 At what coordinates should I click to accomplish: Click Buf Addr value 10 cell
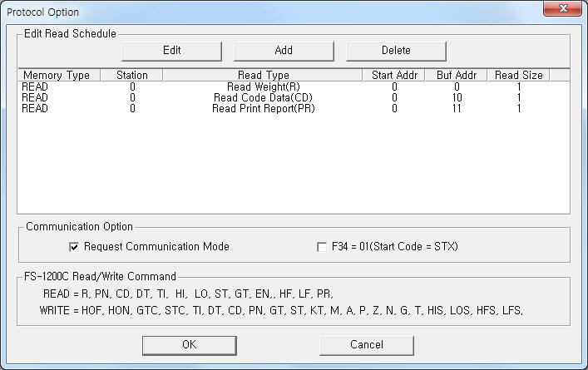(x=457, y=98)
